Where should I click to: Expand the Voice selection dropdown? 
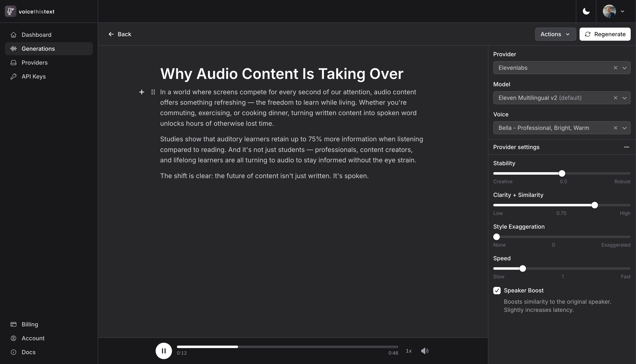point(625,128)
